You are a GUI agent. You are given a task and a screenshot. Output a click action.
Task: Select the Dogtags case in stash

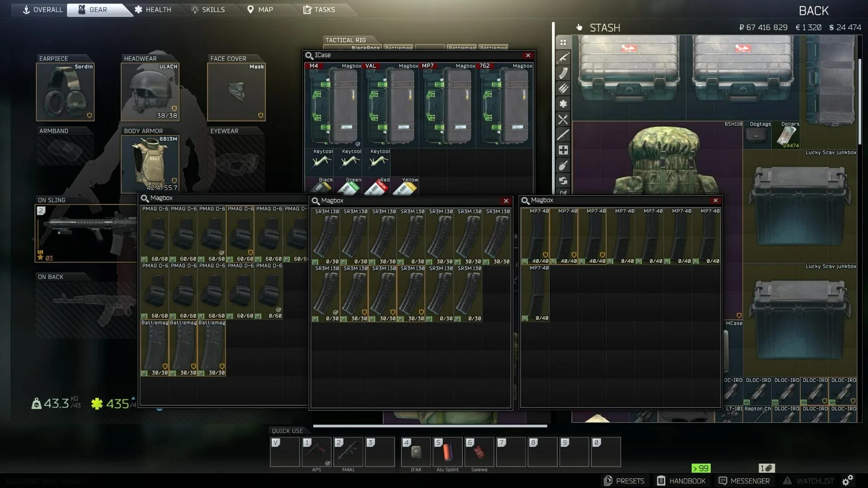(x=758, y=135)
